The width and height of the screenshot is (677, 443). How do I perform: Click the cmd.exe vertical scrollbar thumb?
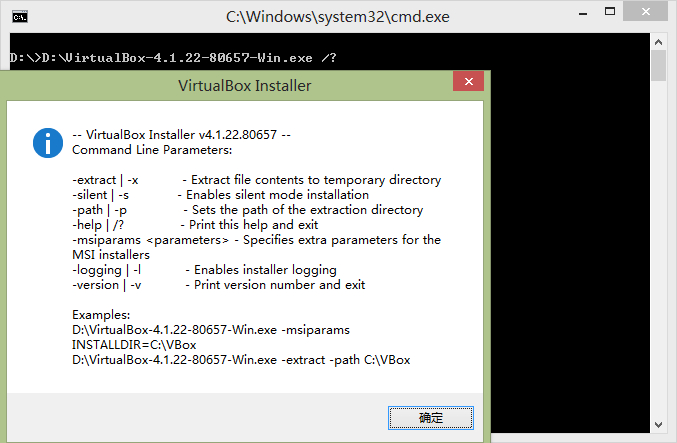pyautogui.click(x=658, y=65)
